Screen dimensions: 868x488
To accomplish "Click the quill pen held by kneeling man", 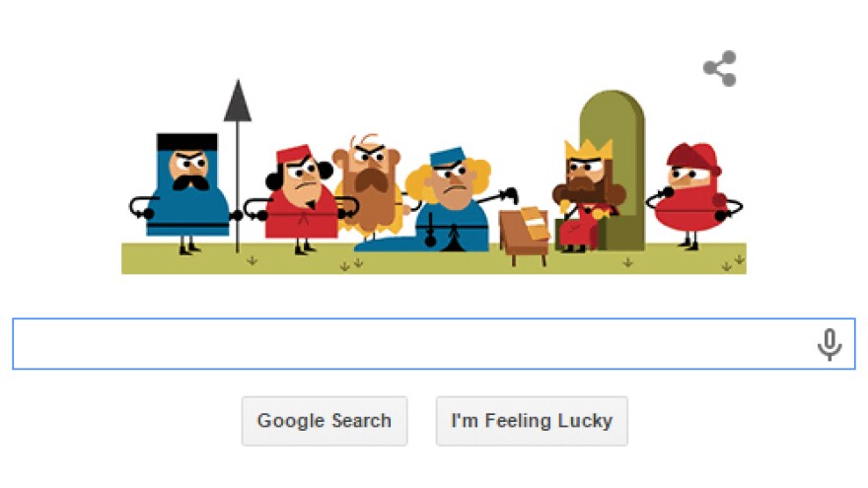I will point(498,195).
